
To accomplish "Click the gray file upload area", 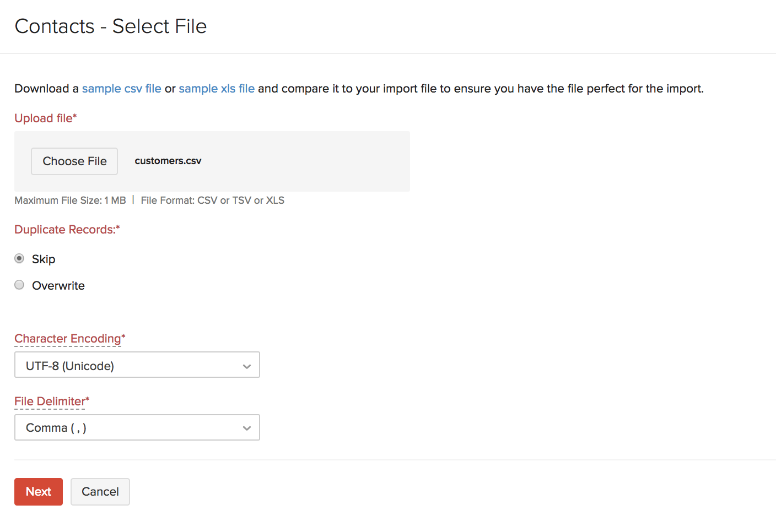I will coord(309,161).
